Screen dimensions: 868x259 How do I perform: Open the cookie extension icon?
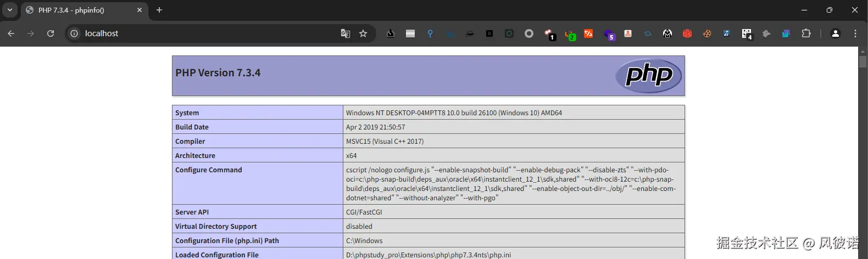pyautogui.click(x=707, y=33)
